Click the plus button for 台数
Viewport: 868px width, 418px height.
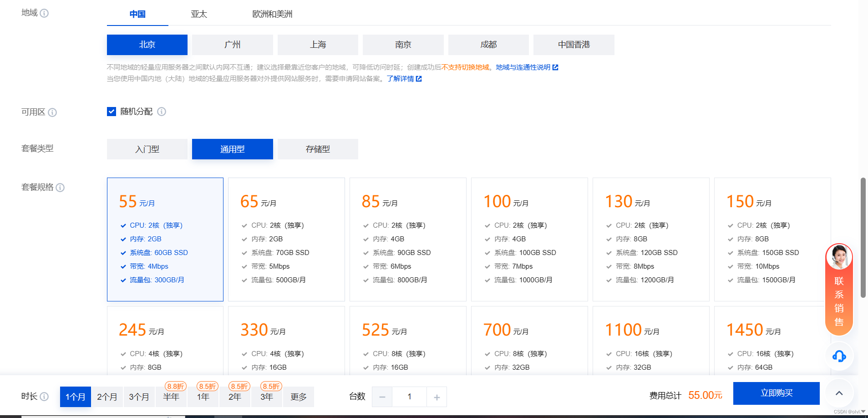437,397
